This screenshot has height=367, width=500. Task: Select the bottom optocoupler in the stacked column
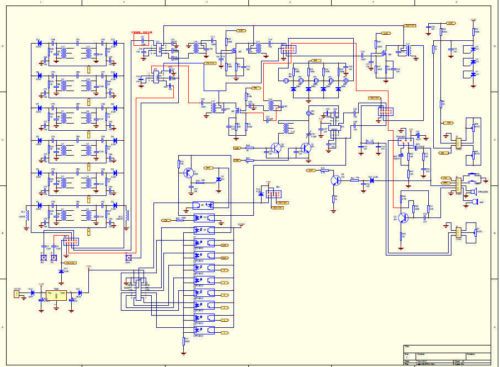click(204, 330)
